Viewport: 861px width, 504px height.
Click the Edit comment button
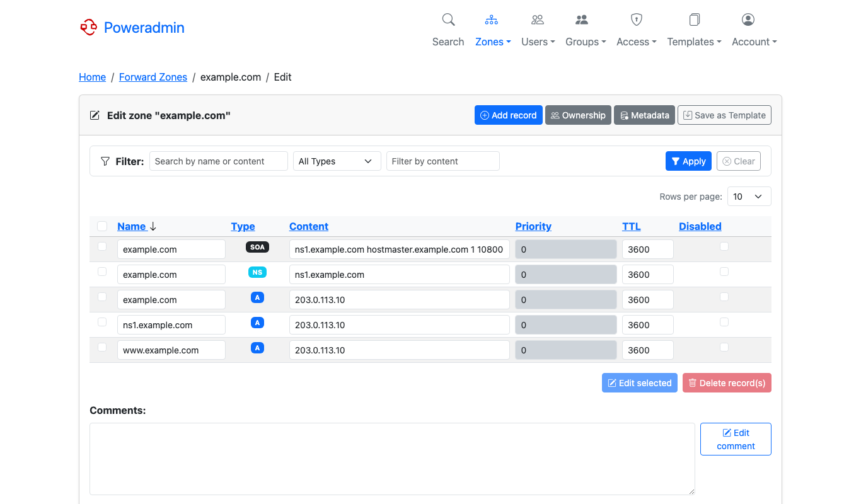(x=736, y=439)
